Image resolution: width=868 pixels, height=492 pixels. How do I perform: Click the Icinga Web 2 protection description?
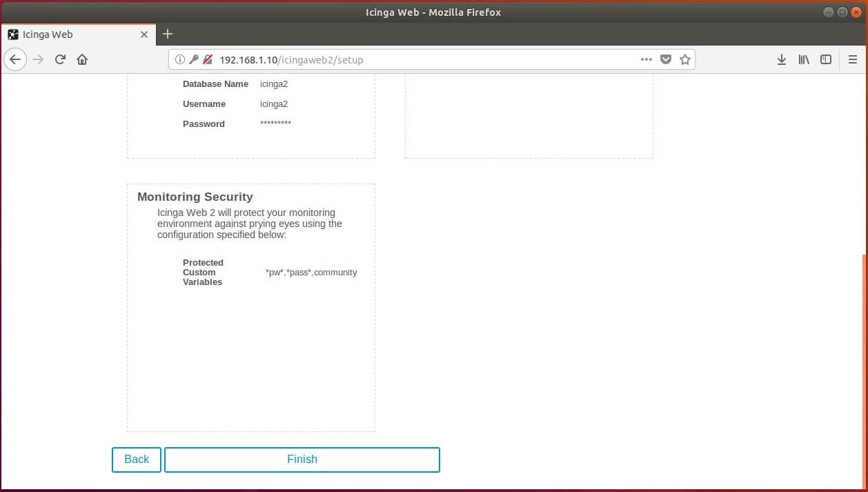250,224
